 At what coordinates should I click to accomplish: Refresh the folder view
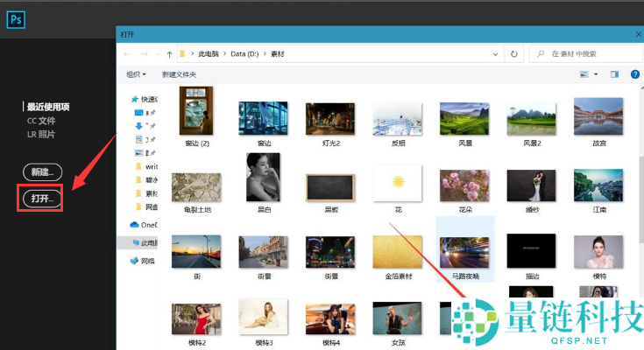pyautogui.click(x=513, y=53)
